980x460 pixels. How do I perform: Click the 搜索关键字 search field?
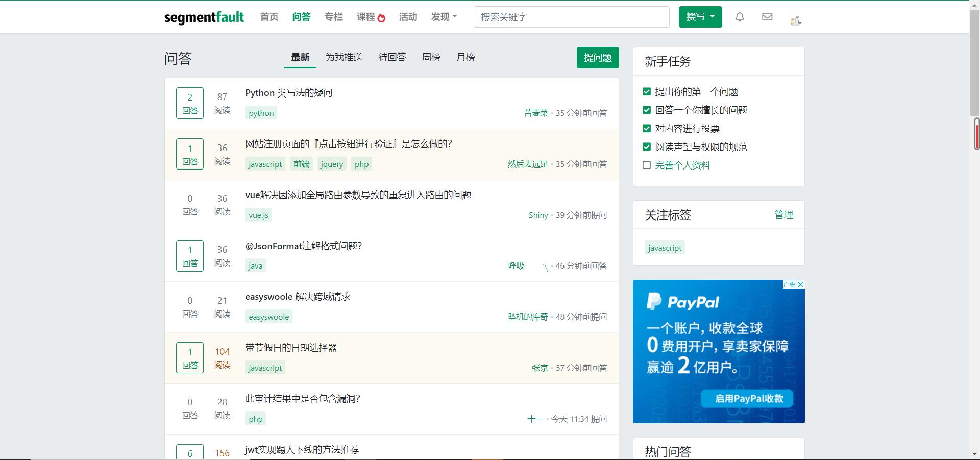tap(572, 17)
